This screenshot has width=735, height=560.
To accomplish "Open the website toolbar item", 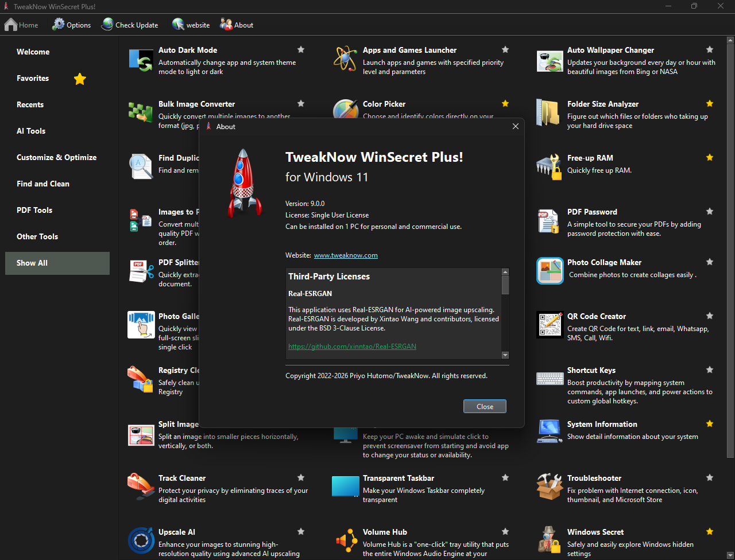I will (191, 25).
